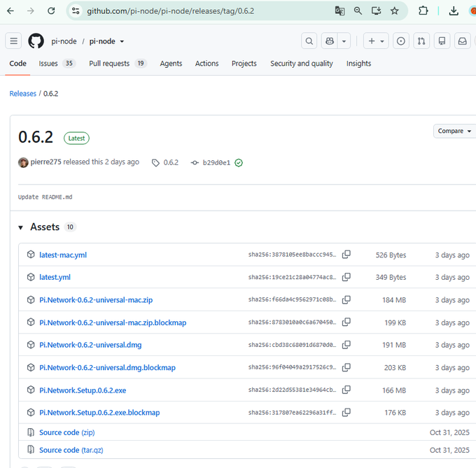This screenshot has height=468, width=476.
Task: Download Pi.Network.Setup.0.6.2.exe.blockmap
Action: pos(99,413)
